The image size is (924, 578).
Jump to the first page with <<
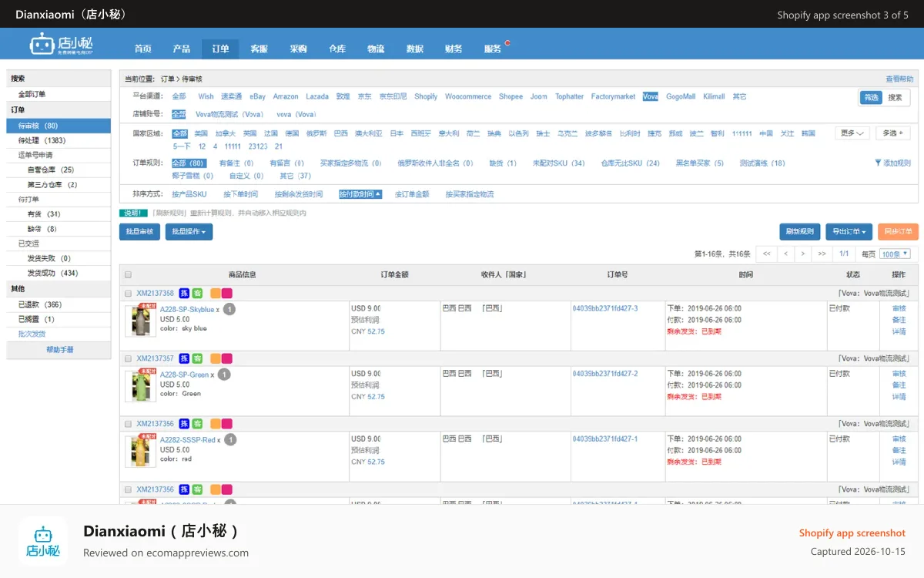(x=766, y=254)
